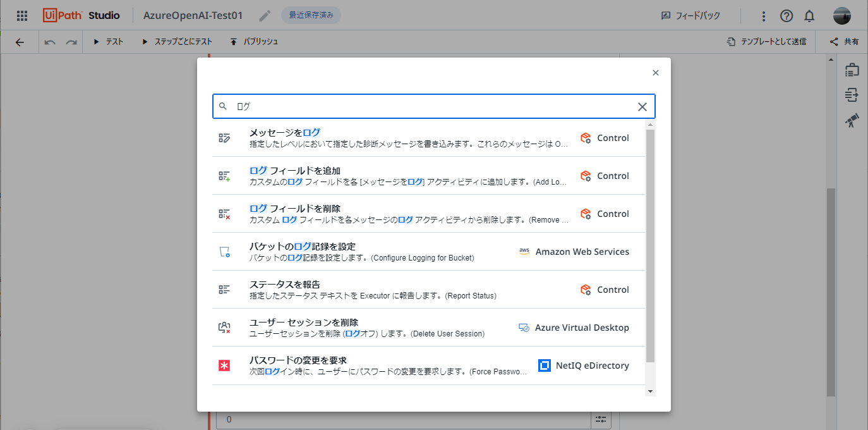This screenshot has width=868, height=430.
Task: Click the search magnifier icon in dialog
Action: [x=223, y=106]
